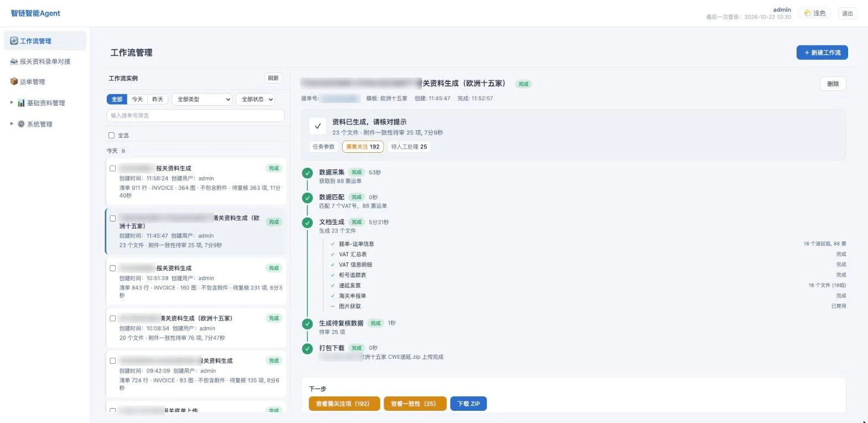The height and width of the screenshot is (423, 868).
Task: Select the 昨天 date filter tab
Action: 158,99
